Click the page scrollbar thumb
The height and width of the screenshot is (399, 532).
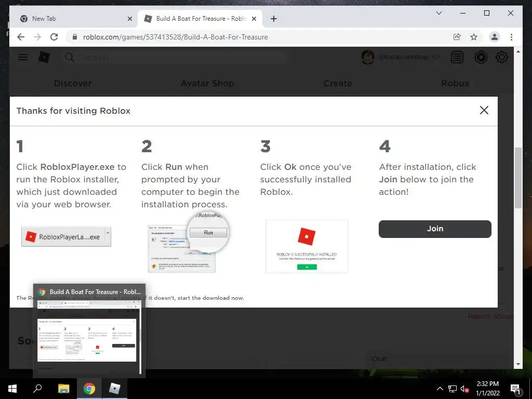518,178
